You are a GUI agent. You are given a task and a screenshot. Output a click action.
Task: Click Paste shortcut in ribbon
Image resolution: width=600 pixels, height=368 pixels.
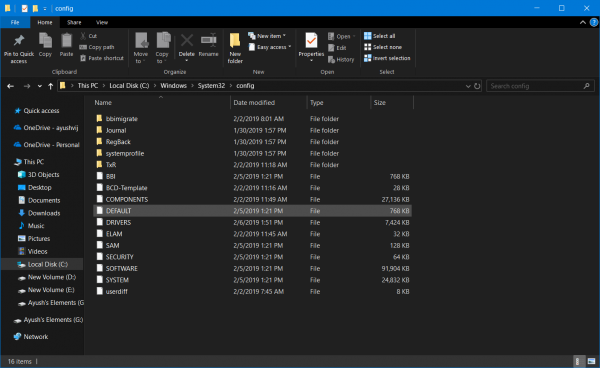coord(102,58)
